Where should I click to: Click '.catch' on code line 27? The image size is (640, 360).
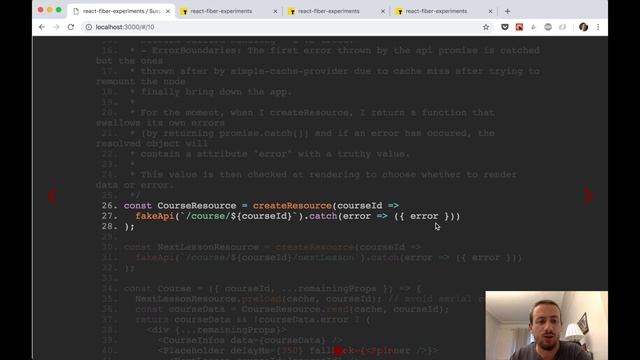320,216
